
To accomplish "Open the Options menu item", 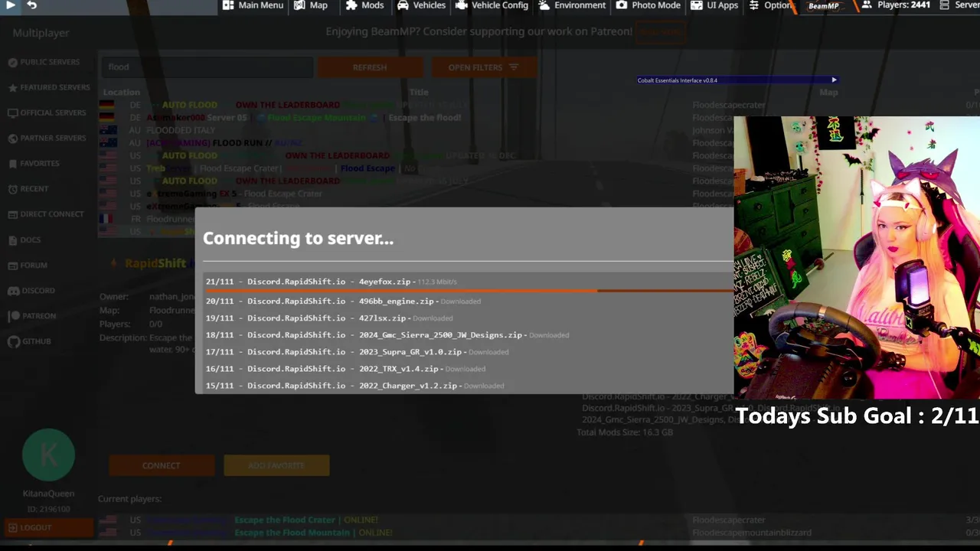I will 770,5.
